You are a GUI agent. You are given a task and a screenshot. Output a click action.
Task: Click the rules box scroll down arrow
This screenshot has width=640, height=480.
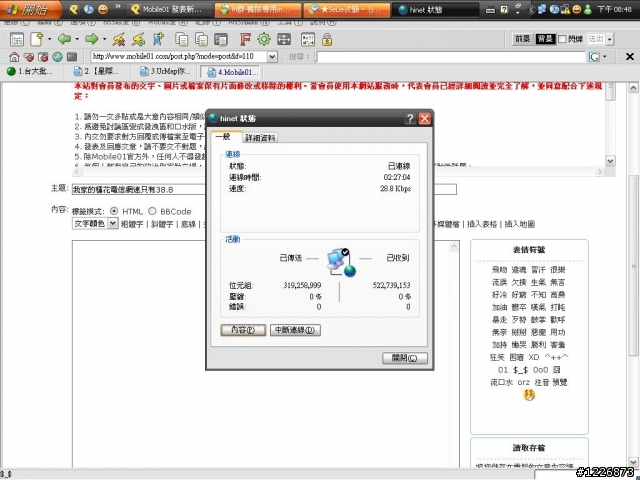610,161
